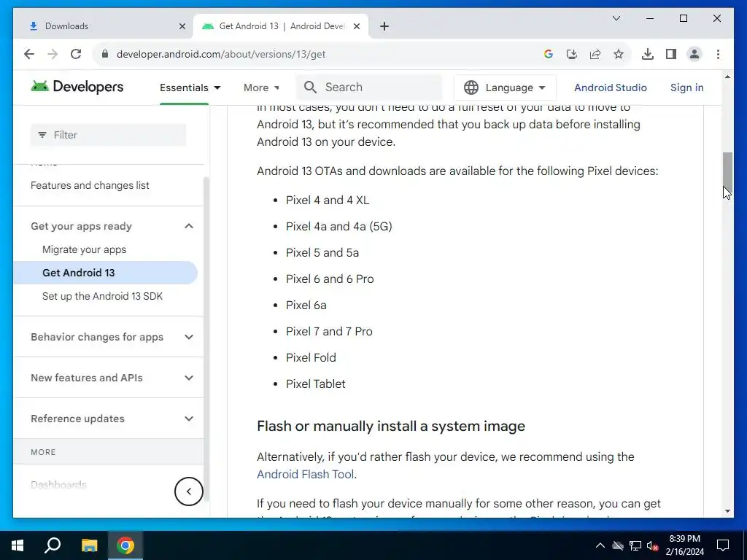Click the globe Language icon
Viewport: 747px width, 560px height.
tap(471, 87)
